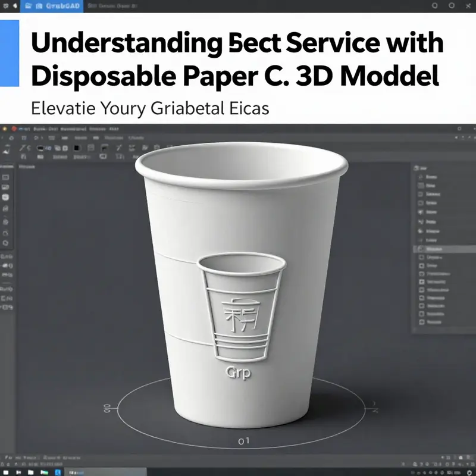Toggle the checkbox next to the top outliner entry

[x=421, y=177]
